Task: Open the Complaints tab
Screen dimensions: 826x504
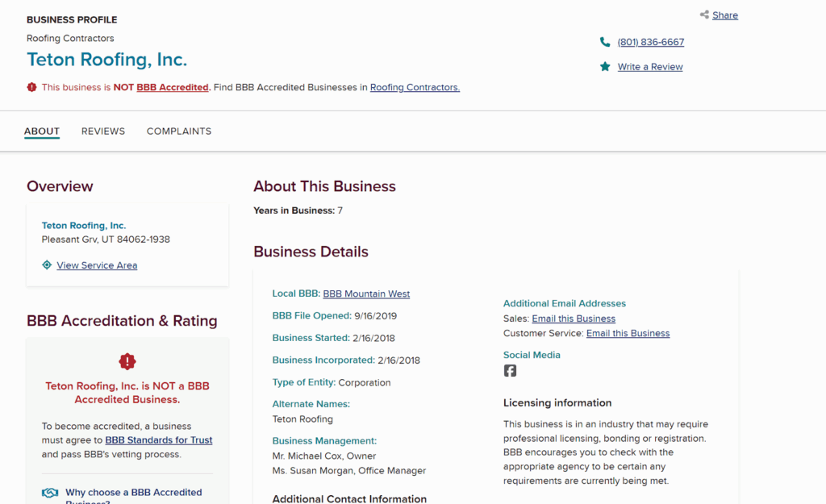Action: tap(179, 131)
